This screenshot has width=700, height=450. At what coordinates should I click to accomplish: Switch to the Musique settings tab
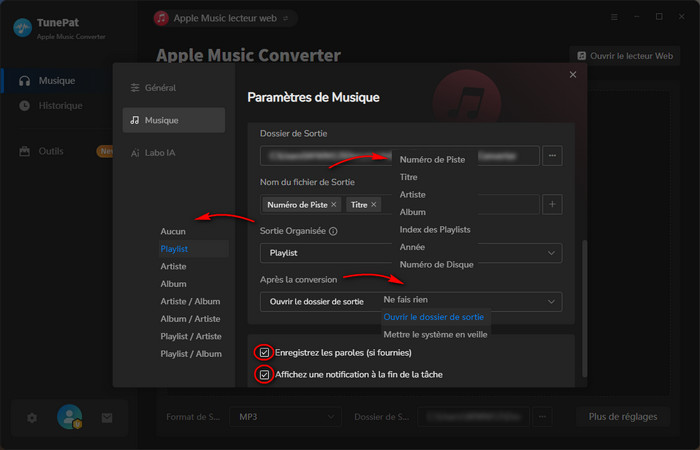pyautogui.click(x=174, y=120)
